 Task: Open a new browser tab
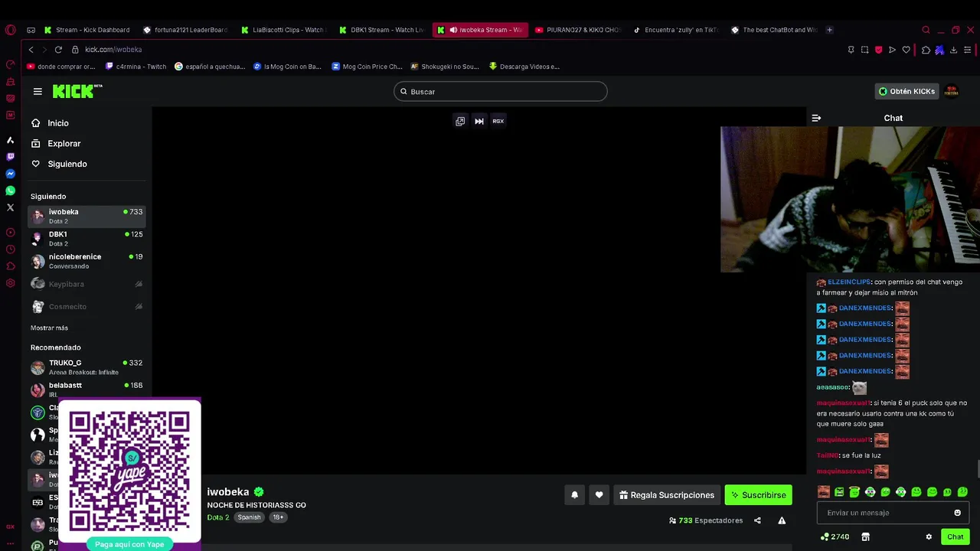coord(829,30)
